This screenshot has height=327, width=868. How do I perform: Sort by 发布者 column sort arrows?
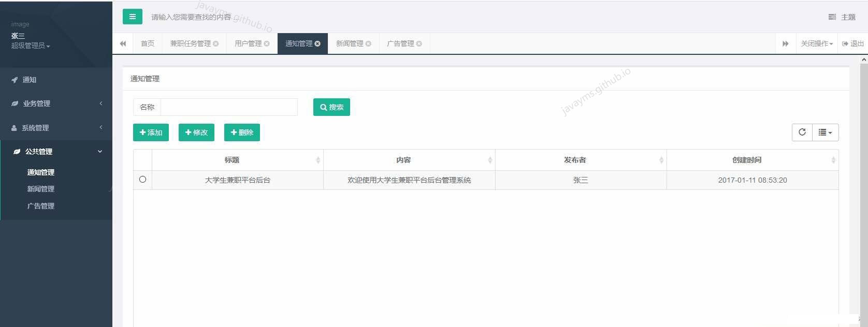(661, 160)
